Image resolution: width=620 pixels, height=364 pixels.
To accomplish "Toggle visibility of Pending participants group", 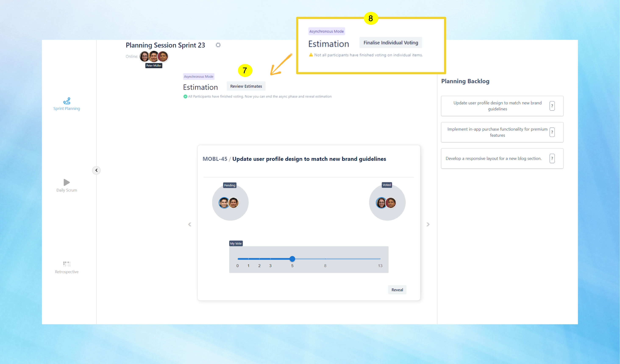I will 229,185.
